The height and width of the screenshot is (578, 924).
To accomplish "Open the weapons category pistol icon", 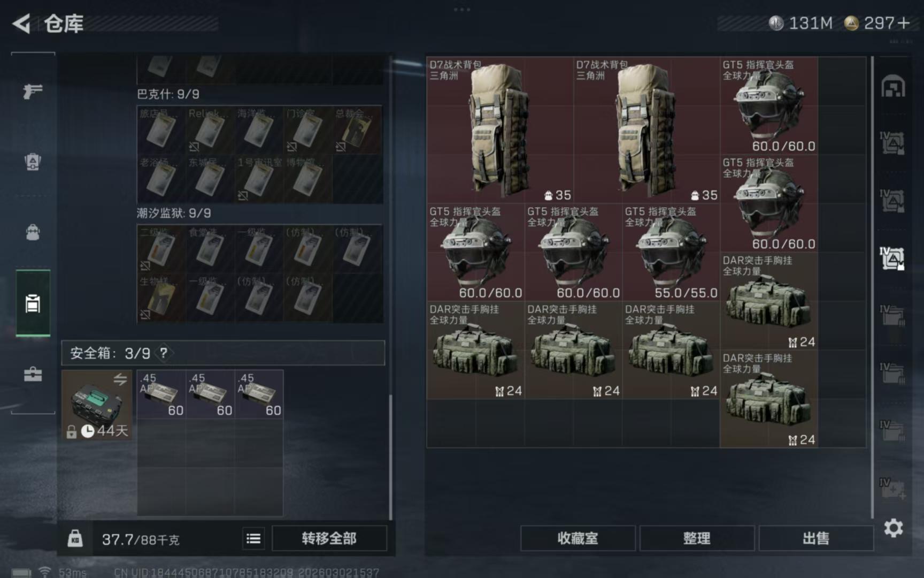I will (x=33, y=91).
